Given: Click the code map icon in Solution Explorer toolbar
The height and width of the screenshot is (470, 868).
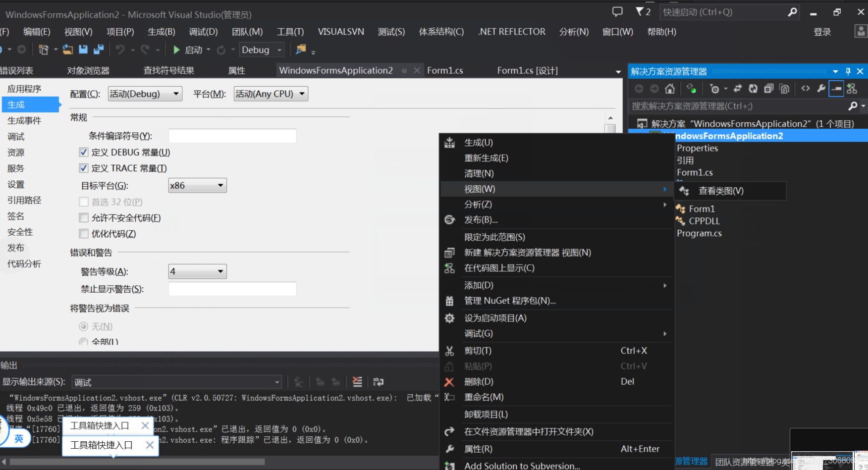Looking at the screenshot, I should tap(852, 89).
